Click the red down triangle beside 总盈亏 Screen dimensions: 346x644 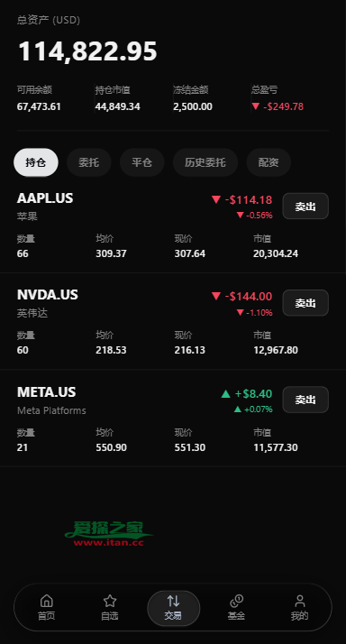coord(256,106)
